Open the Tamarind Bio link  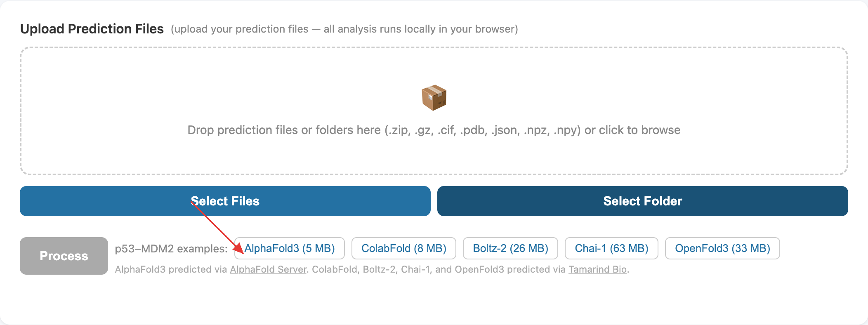[597, 269]
